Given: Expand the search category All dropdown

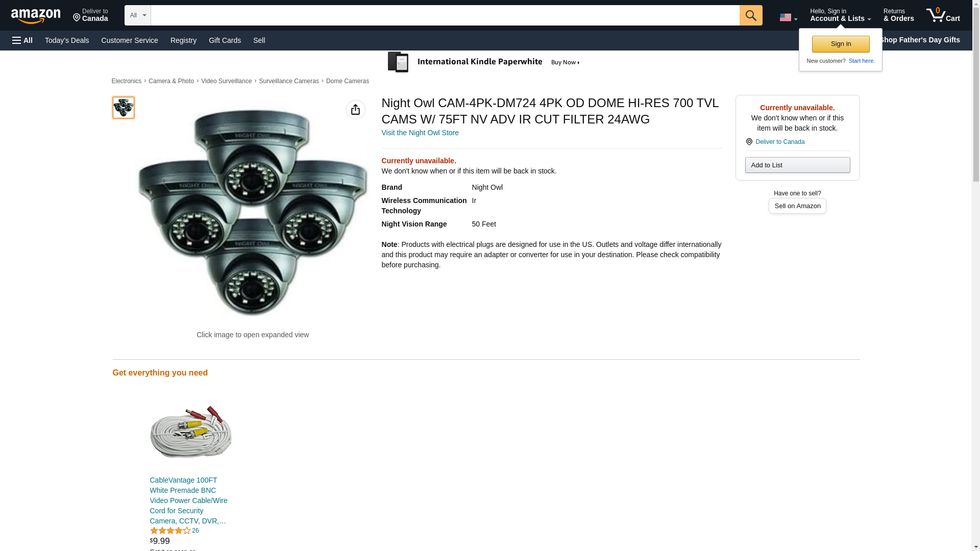Looking at the screenshot, I should point(137,15).
